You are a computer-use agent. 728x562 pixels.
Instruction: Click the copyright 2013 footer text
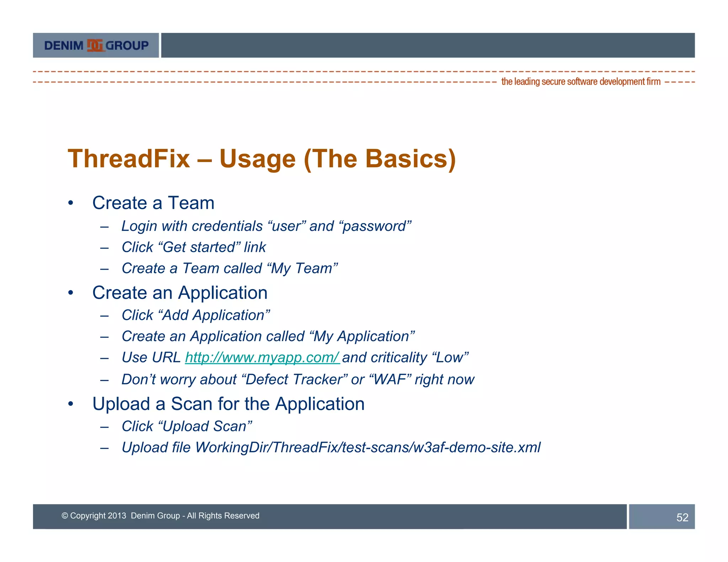[160, 516]
